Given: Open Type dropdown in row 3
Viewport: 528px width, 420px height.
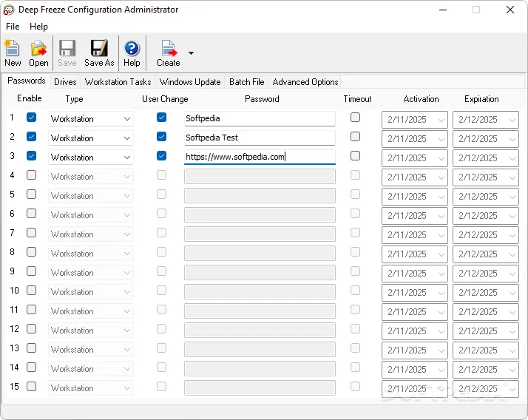Looking at the screenshot, I should (x=90, y=157).
